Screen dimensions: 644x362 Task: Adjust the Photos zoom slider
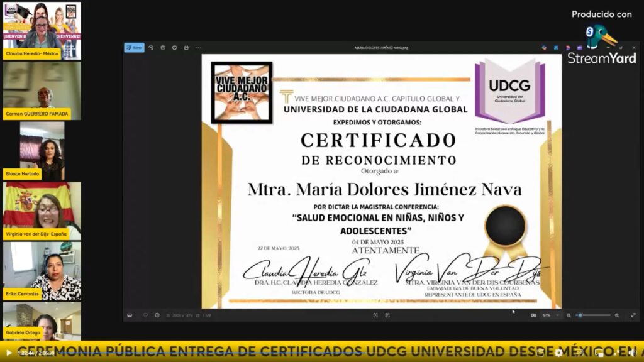tap(593, 315)
